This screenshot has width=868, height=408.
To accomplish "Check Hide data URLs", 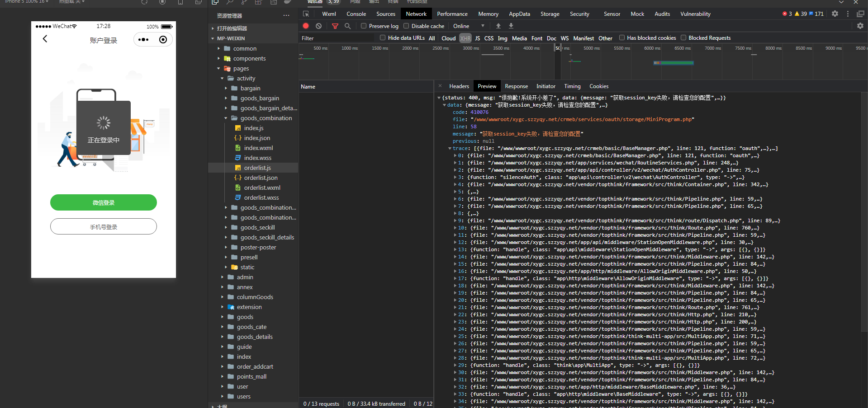I will pos(383,38).
